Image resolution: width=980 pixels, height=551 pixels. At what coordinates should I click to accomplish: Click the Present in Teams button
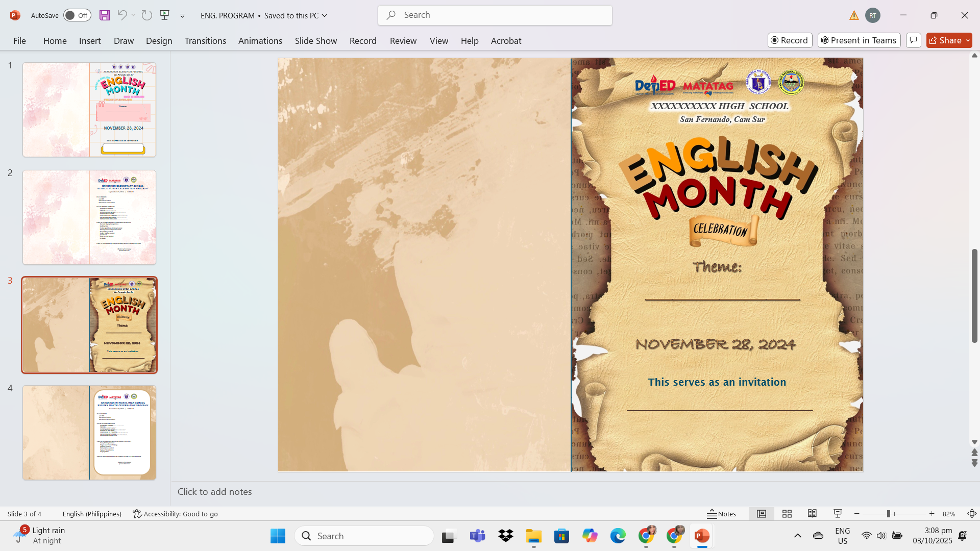859,40
